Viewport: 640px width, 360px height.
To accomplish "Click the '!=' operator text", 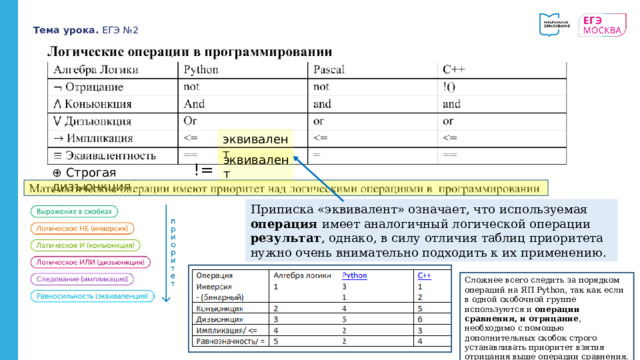I will point(203,170).
